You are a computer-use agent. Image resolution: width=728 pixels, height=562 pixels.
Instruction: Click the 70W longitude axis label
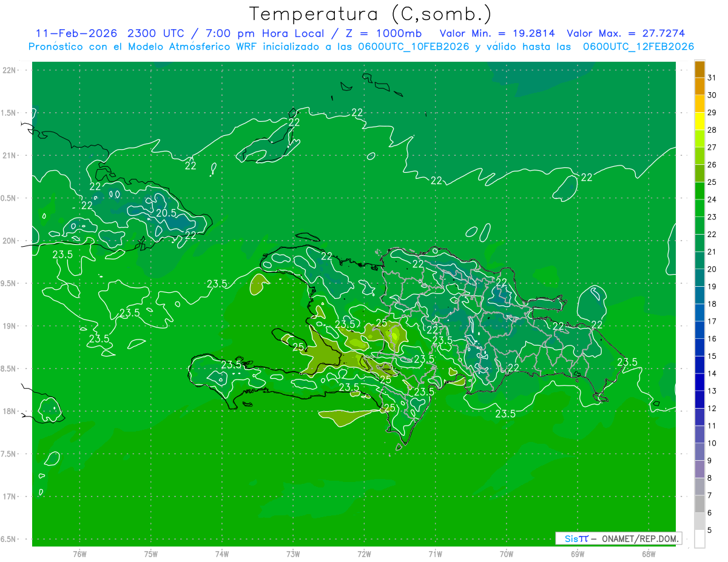coord(507,554)
